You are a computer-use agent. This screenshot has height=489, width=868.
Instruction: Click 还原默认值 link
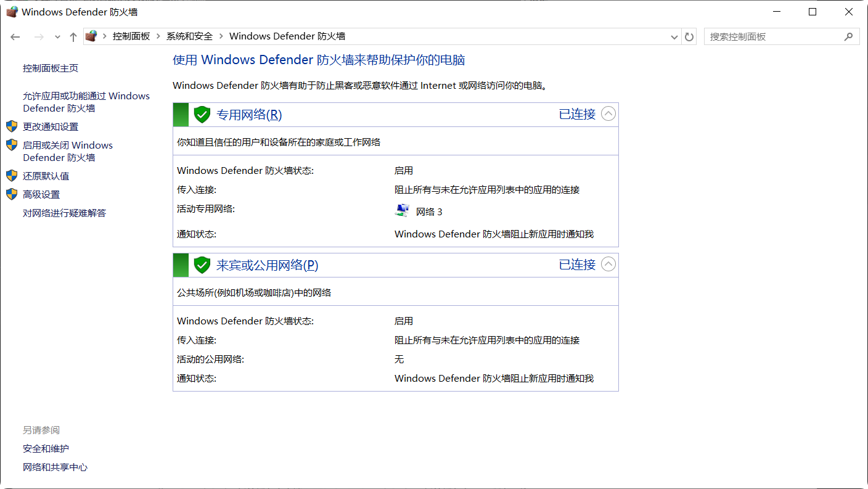[x=46, y=176]
